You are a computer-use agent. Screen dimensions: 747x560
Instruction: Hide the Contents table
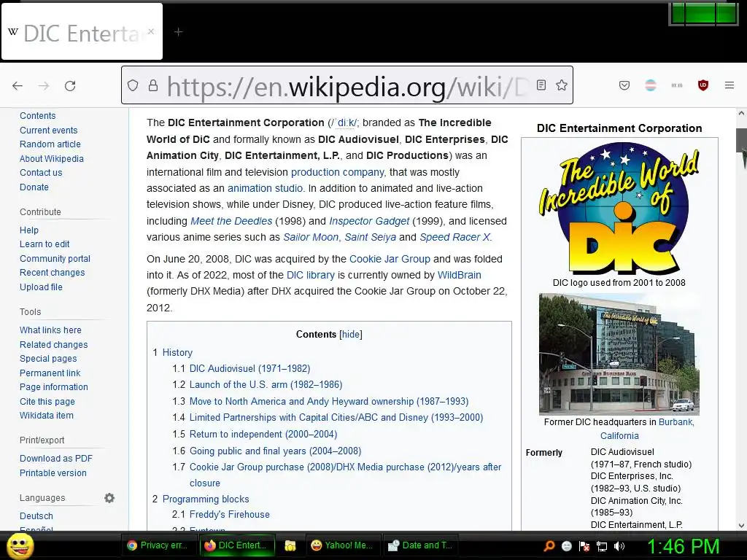[x=351, y=334]
